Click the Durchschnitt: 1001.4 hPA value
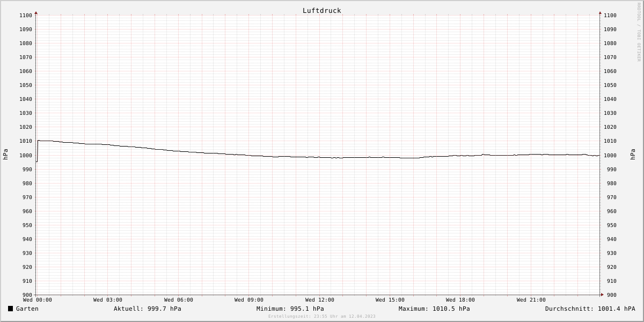Image resolution: width=644 pixels, height=322 pixels. [590, 309]
